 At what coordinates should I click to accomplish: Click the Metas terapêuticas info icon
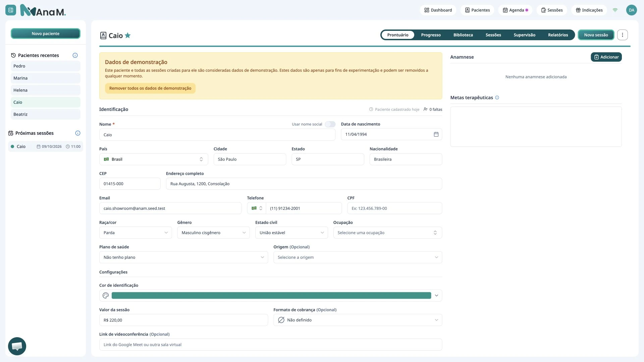497,98
